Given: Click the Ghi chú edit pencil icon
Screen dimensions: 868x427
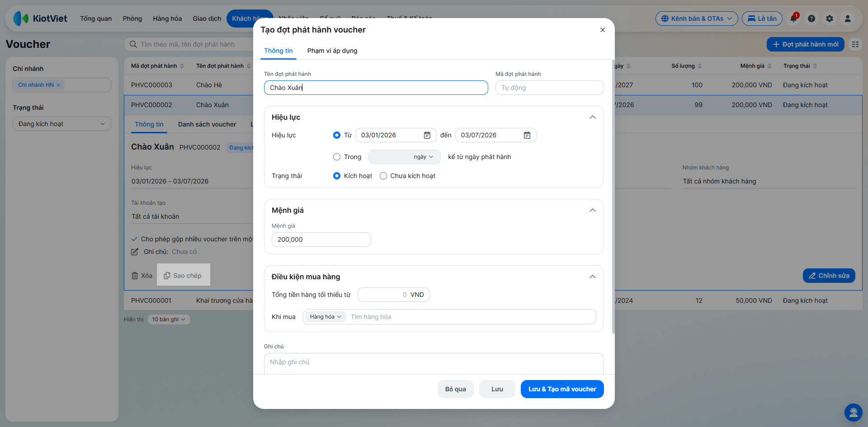Looking at the screenshot, I should pyautogui.click(x=135, y=252).
